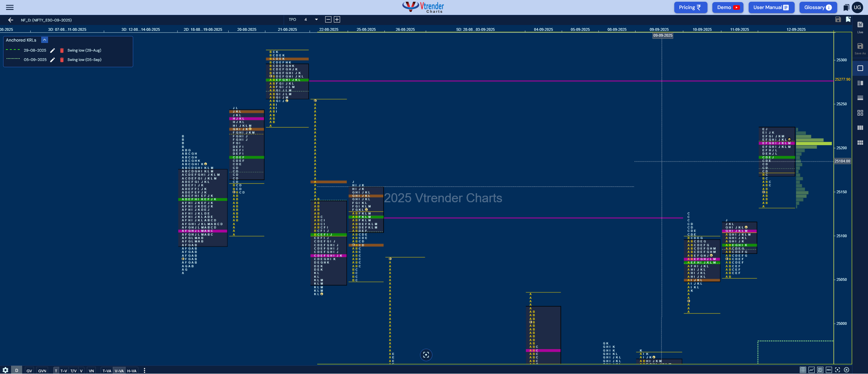Select the six-pane grid layout
The height and width of the screenshot is (374, 868).
point(860,143)
